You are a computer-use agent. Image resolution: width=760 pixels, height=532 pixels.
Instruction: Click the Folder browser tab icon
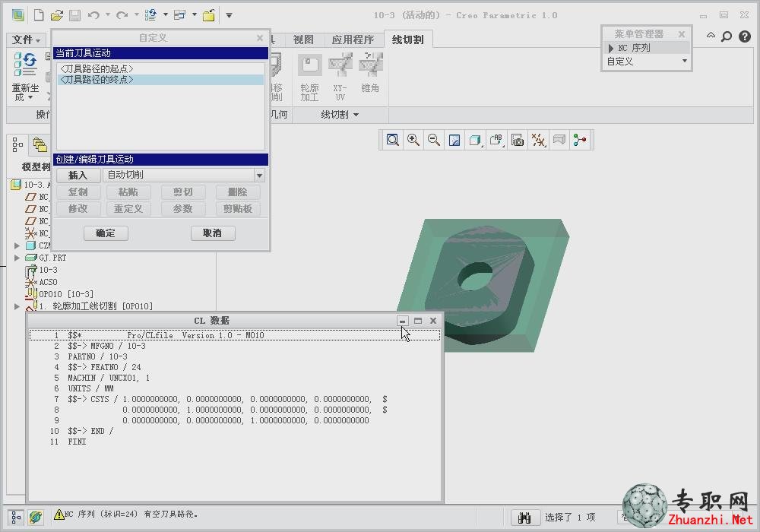40,144
